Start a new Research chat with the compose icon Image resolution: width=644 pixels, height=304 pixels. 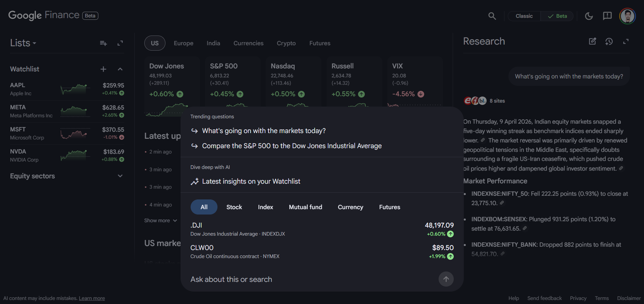pyautogui.click(x=593, y=41)
